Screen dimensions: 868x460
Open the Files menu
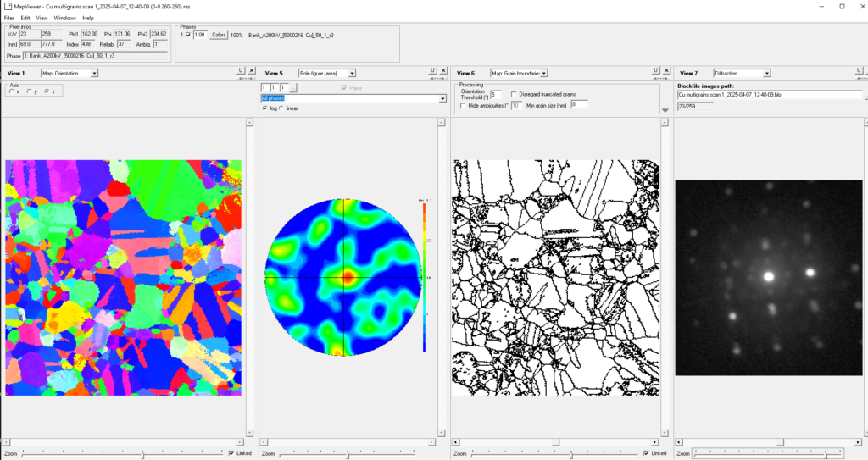9,18
